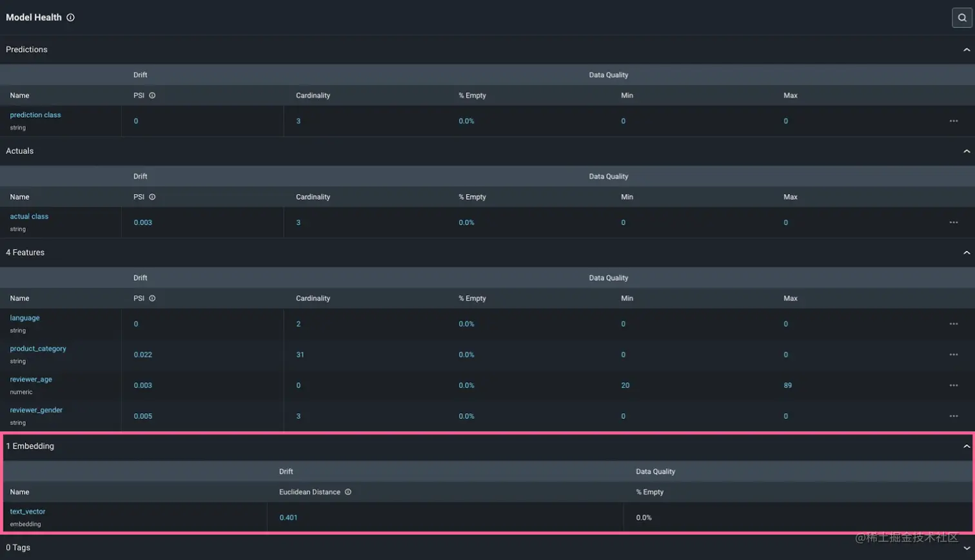Screen dimensions: 975x560
Task: Open the language feature link
Action: pyautogui.click(x=25, y=318)
